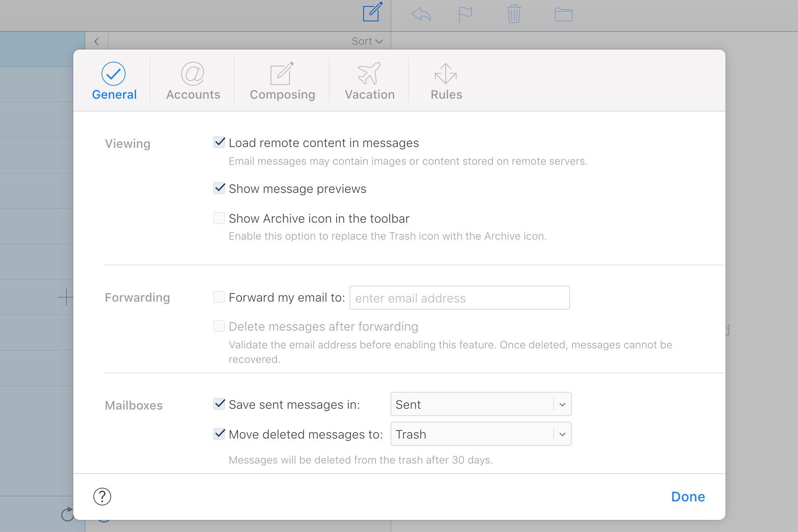Click Done to close settings
The image size is (798, 532).
pyautogui.click(x=688, y=497)
